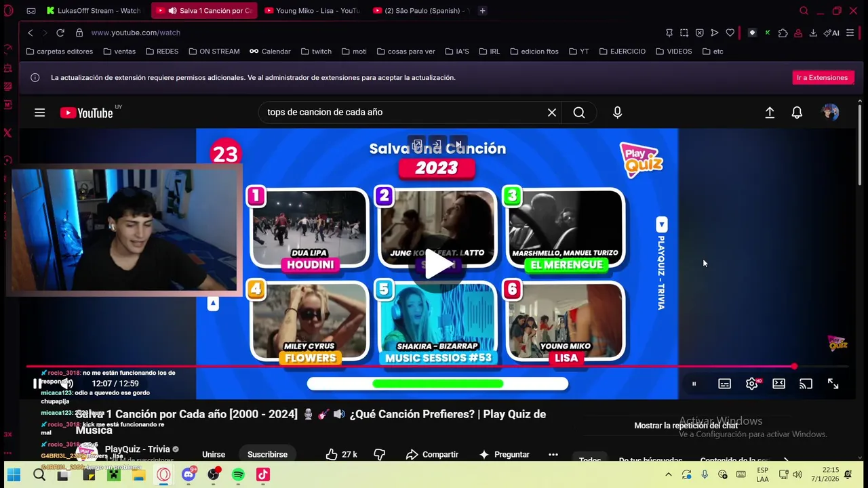
Task: Open the YouTube notifications bell
Action: 797,113
